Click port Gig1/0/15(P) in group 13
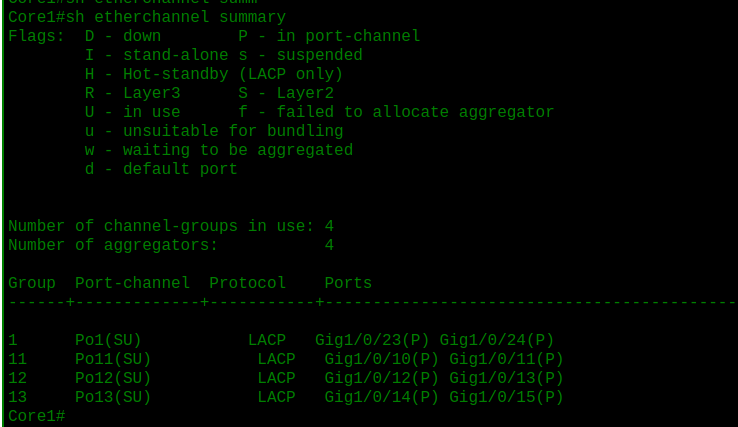This screenshot has height=427, width=738. [506, 397]
